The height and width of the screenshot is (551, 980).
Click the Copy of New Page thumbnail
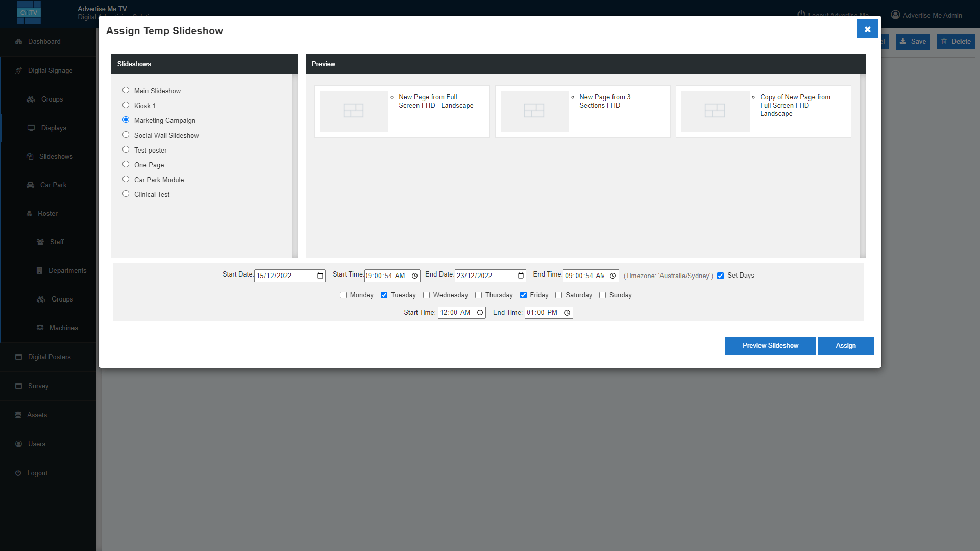point(715,111)
